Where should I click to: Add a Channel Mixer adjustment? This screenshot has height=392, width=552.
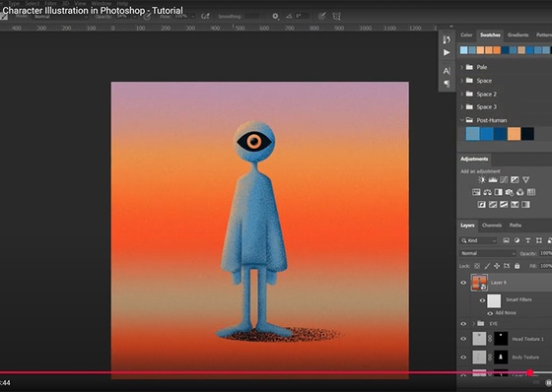(520, 192)
